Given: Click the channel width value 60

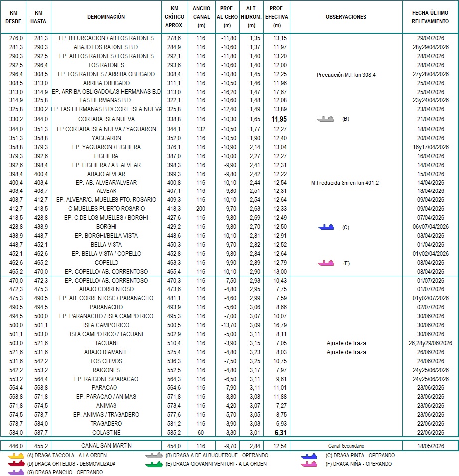Looking at the screenshot, I should coord(201,433).
